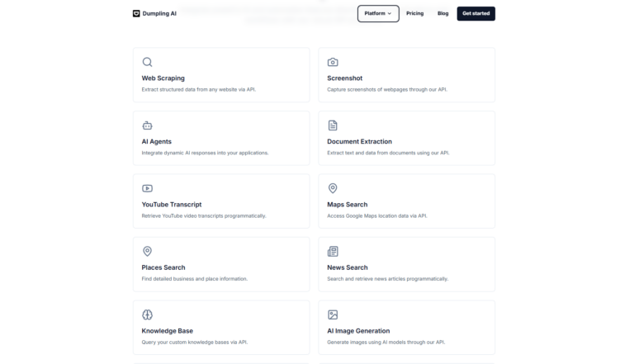Select the Document Extraction title
The image size is (634, 364).
(x=359, y=141)
